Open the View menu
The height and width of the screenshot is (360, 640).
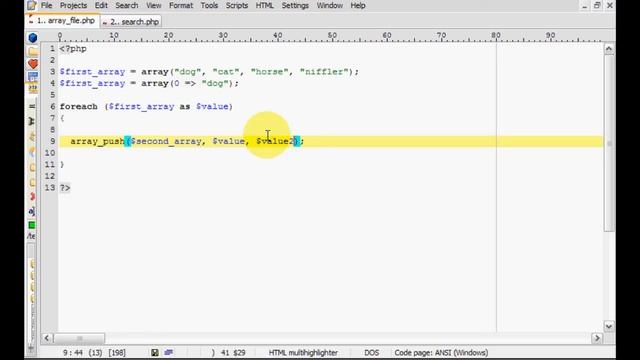click(x=154, y=6)
